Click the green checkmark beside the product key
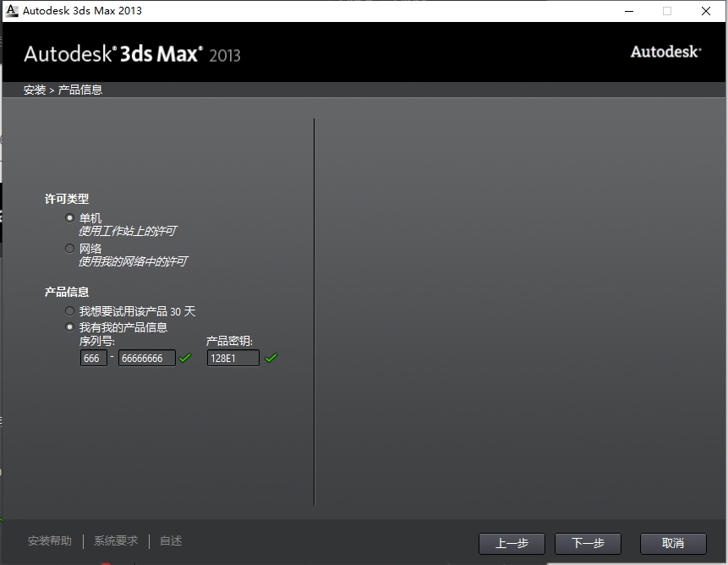The image size is (728, 565). coord(271,358)
